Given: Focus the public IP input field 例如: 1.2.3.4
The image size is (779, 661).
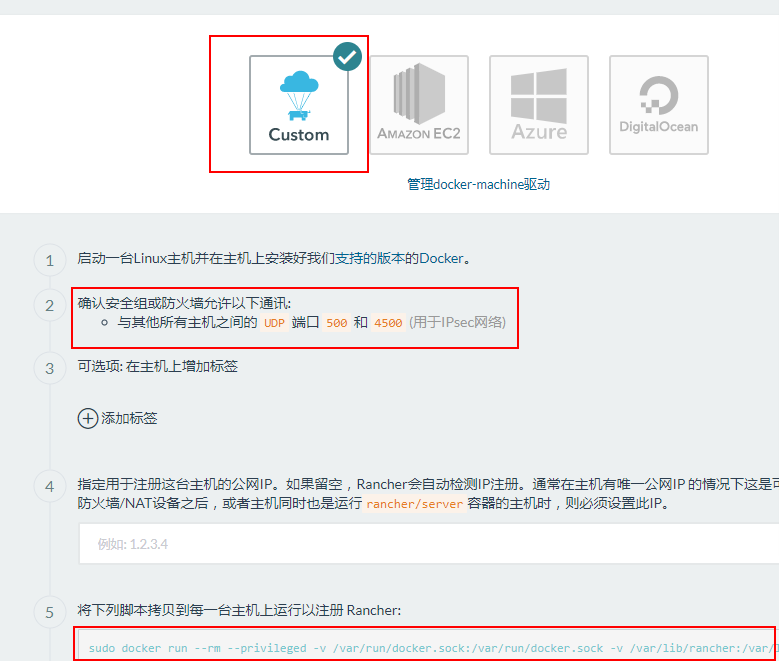Looking at the screenshot, I should (x=429, y=544).
